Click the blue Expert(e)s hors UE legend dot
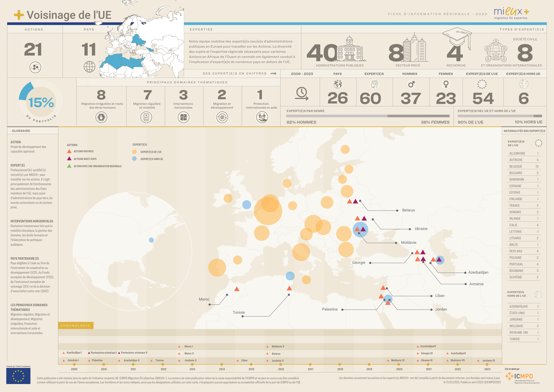The image size is (554, 392). click(x=134, y=159)
